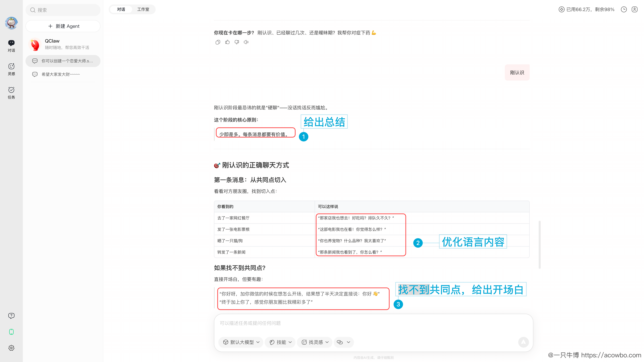Open the help question-mark icon
644x362 pixels.
(x=11, y=316)
